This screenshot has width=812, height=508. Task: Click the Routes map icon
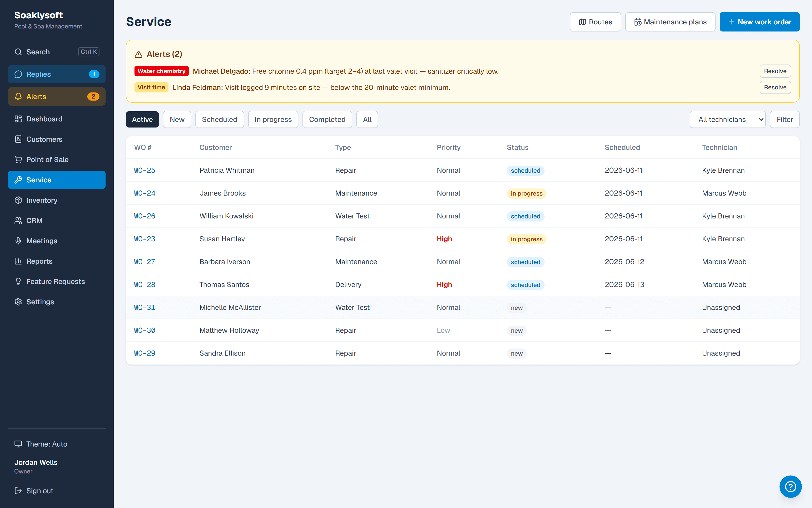pyautogui.click(x=583, y=22)
